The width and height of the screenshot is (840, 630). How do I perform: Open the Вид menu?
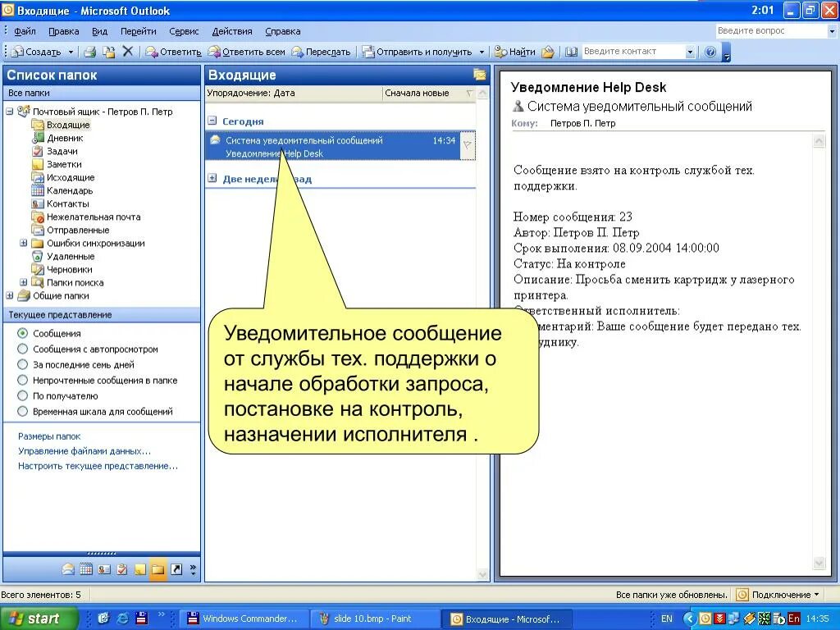[x=99, y=32]
